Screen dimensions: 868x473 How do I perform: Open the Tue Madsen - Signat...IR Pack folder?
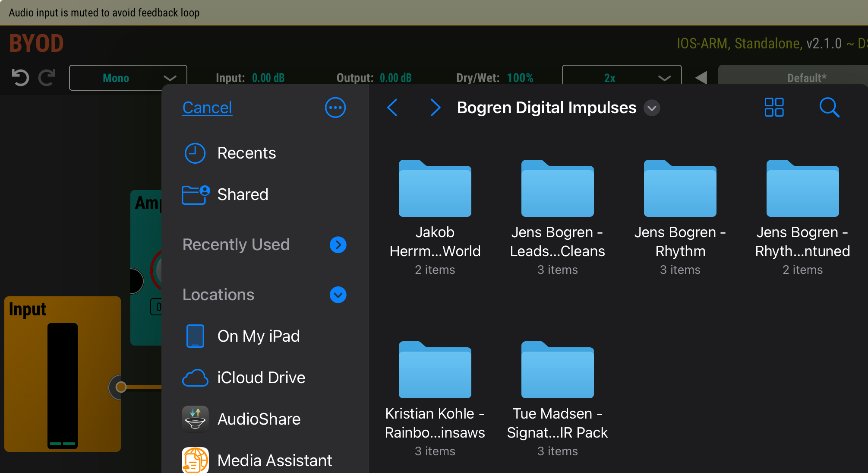[x=558, y=399]
